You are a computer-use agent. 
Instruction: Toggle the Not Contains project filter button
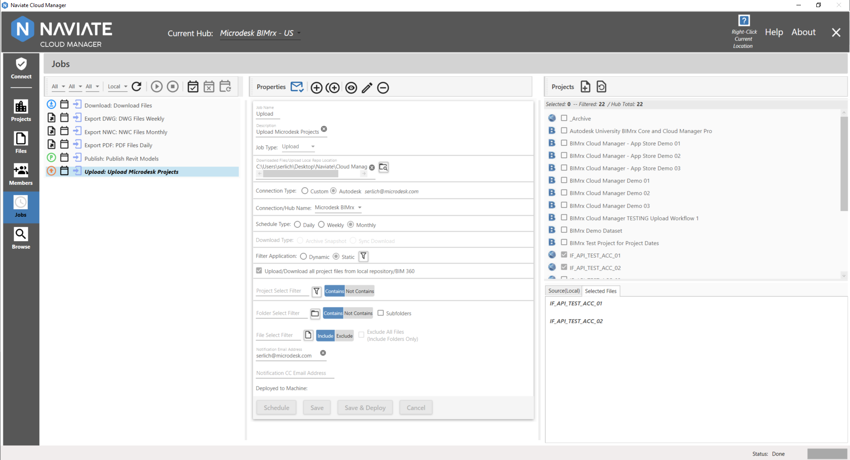(360, 291)
